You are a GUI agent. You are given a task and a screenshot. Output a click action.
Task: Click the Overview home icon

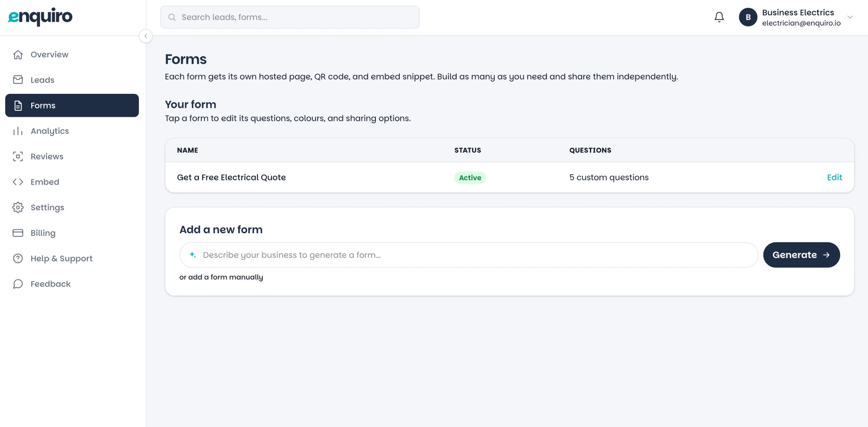tap(18, 55)
